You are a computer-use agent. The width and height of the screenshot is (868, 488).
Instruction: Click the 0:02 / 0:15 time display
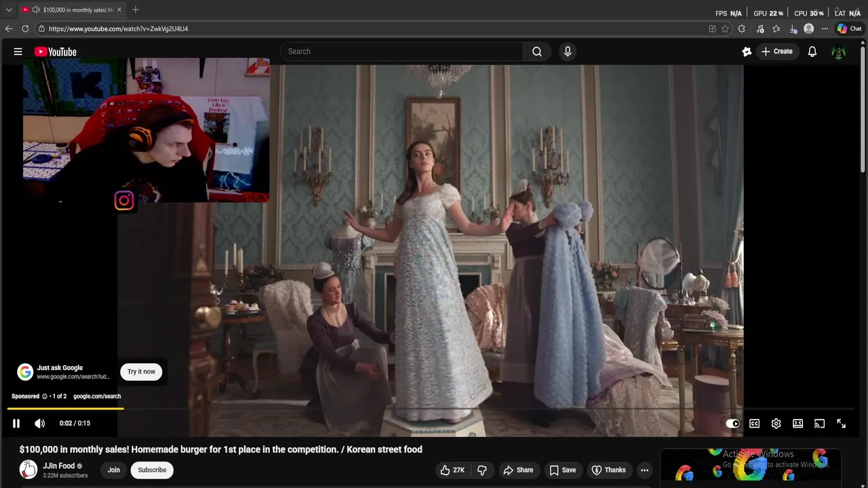[75, 424]
